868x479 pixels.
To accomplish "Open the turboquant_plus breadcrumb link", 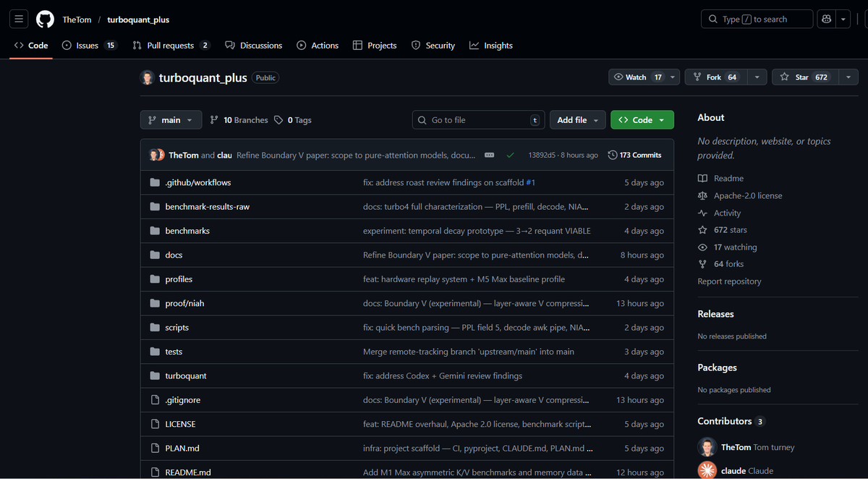I will (x=138, y=20).
